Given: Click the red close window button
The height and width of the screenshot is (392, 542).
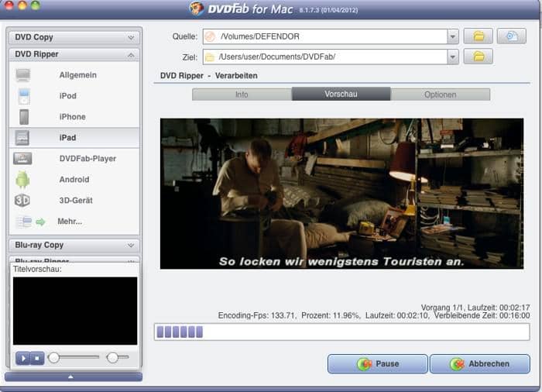Looking at the screenshot, I should [x=9, y=5].
